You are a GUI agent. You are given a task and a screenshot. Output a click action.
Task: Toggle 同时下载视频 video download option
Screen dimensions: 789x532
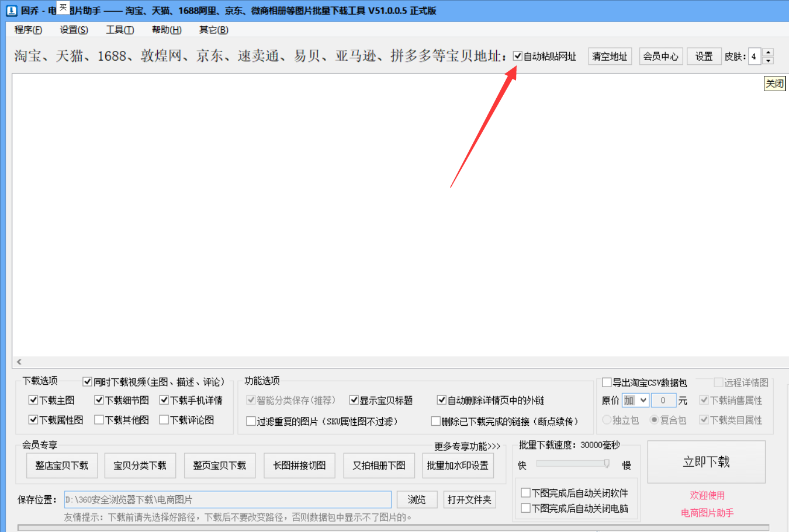pyautogui.click(x=87, y=382)
